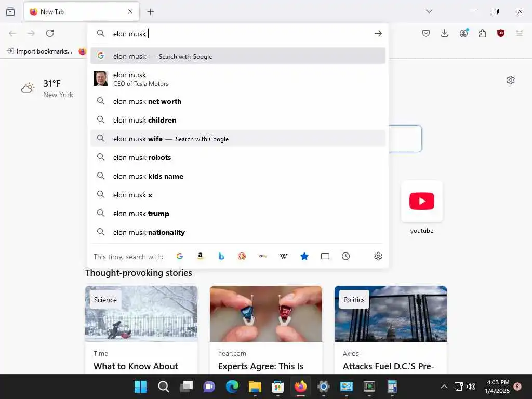Select the New Tab tab
The image size is (532, 399).
(82, 12)
